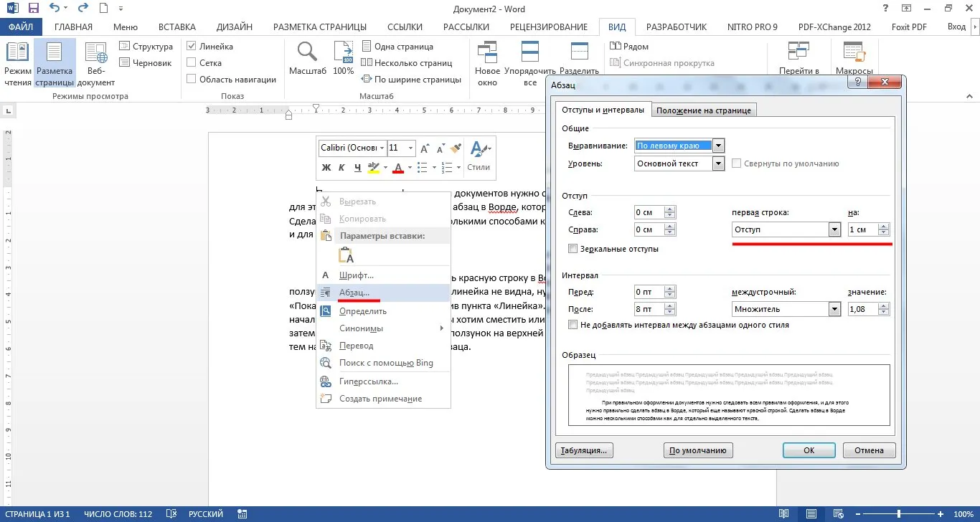Select Шрифт... in context menu
Image resolution: width=980 pixels, height=522 pixels.
pyautogui.click(x=383, y=275)
